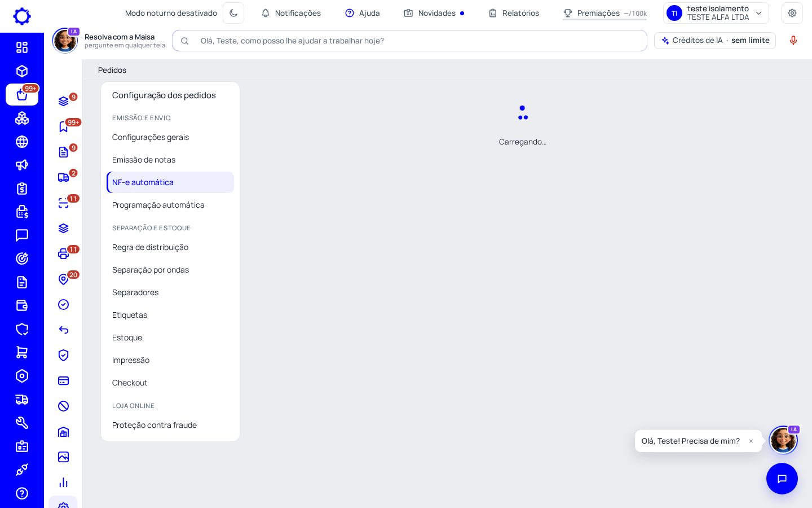Screen dimensions: 812x508
Task: Select Emissão de notas menu item
Action: click(x=170, y=160)
